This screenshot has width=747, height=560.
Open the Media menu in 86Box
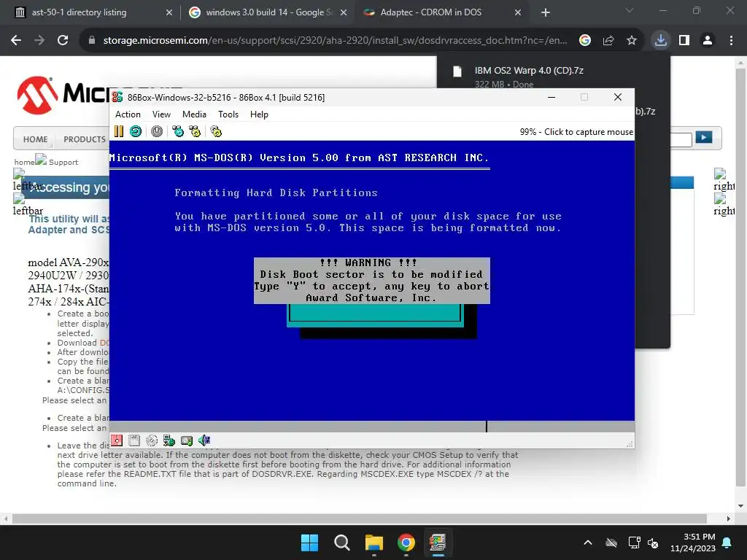194,114
